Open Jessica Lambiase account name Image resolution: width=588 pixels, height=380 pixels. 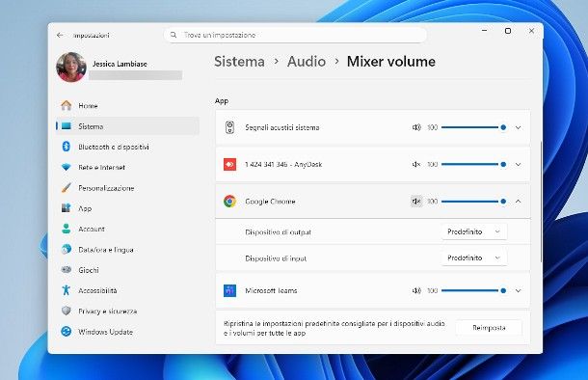120,64
